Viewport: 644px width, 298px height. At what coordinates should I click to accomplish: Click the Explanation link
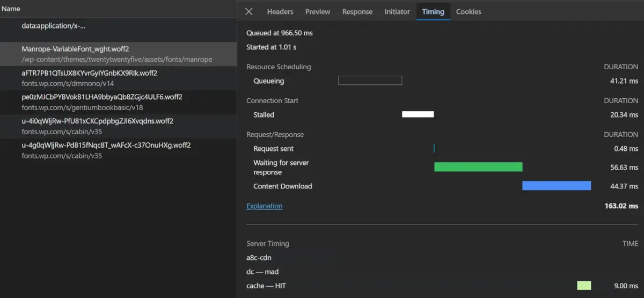[264, 206]
